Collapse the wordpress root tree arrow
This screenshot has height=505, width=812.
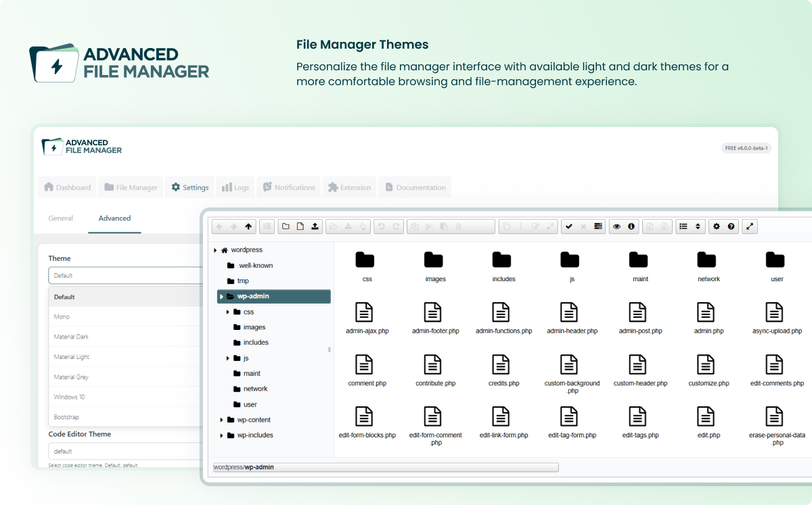click(215, 250)
